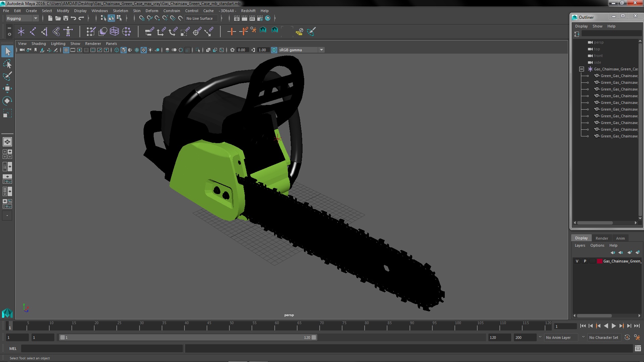
Task: Toggle the viewport grid display button
Action: 66,50
